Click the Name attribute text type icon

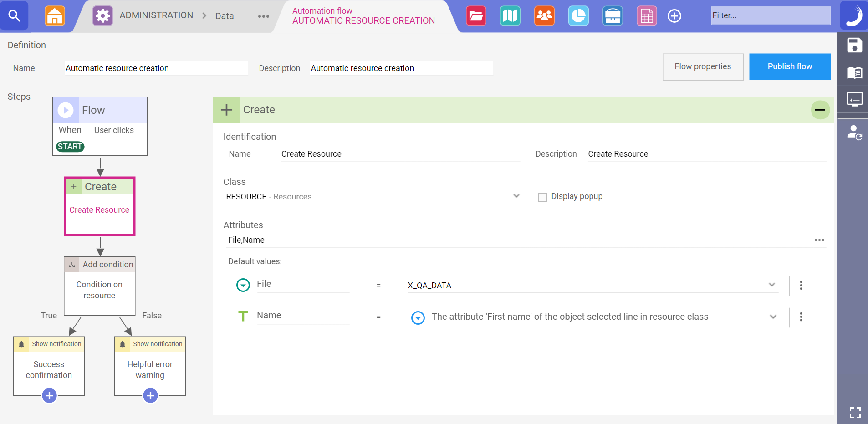(243, 316)
